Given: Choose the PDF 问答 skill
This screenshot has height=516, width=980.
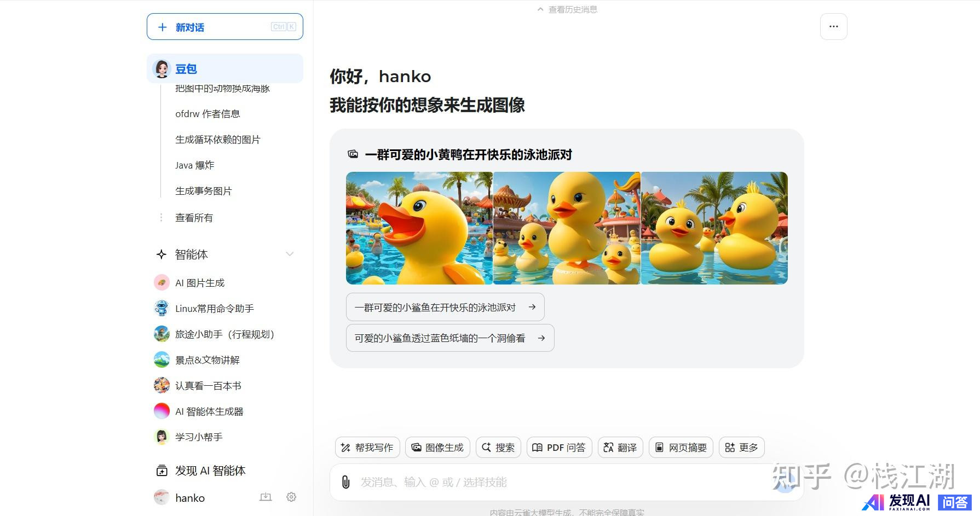Looking at the screenshot, I should click(559, 448).
